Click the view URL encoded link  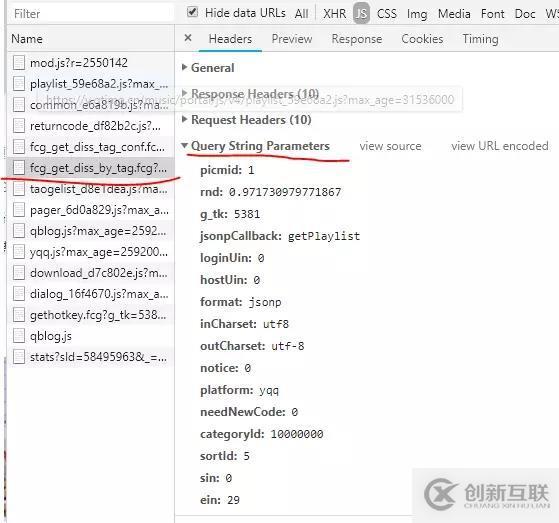[x=499, y=146]
